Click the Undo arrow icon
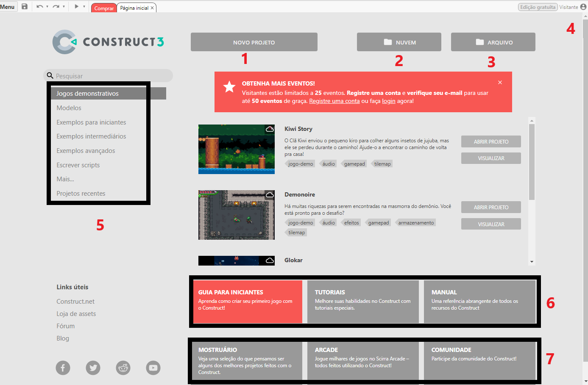 [x=39, y=7]
